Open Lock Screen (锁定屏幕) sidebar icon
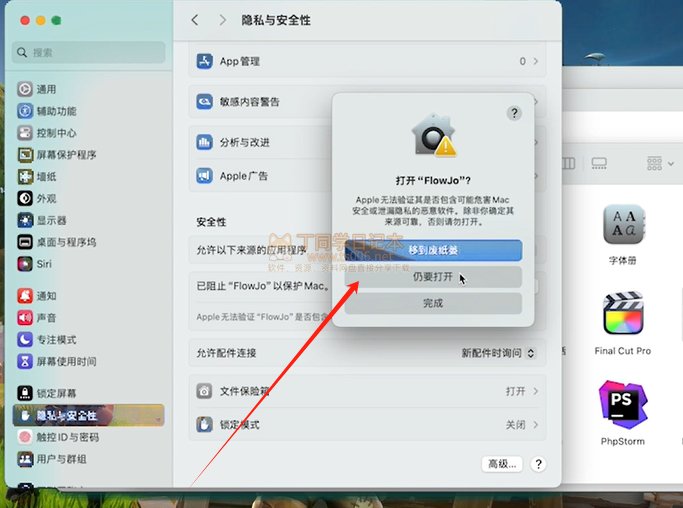 [25, 393]
